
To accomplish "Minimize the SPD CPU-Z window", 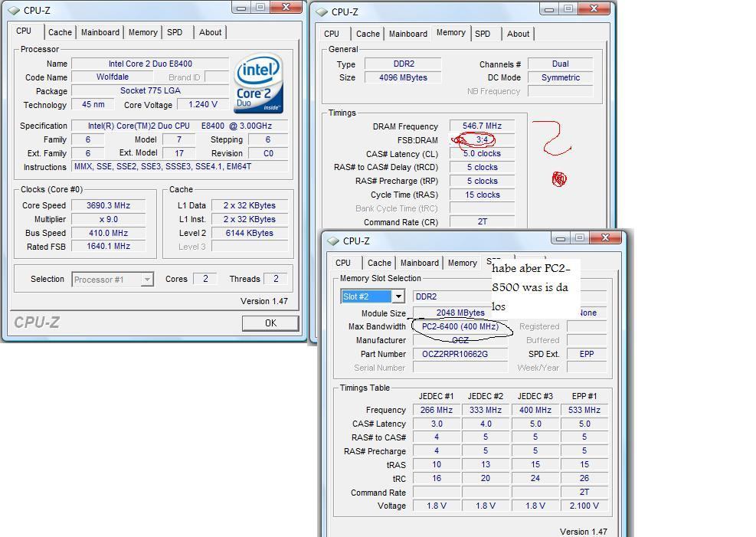I will click(x=561, y=237).
